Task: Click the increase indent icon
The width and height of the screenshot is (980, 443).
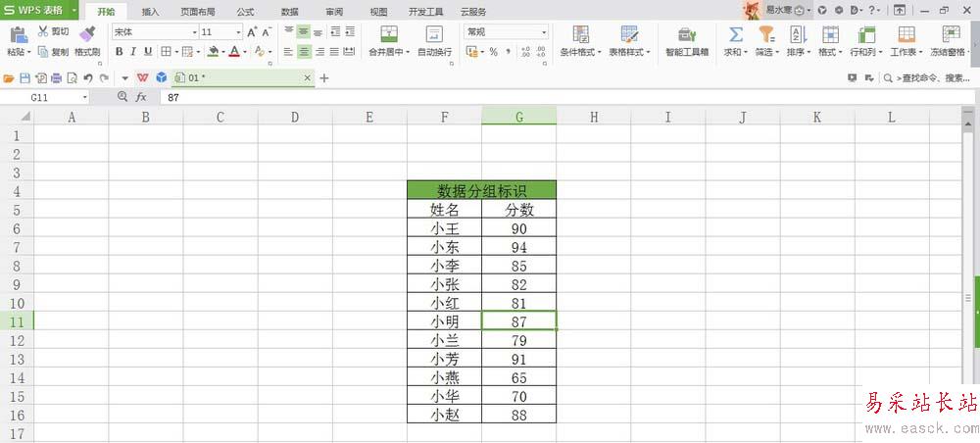Action: (350, 31)
